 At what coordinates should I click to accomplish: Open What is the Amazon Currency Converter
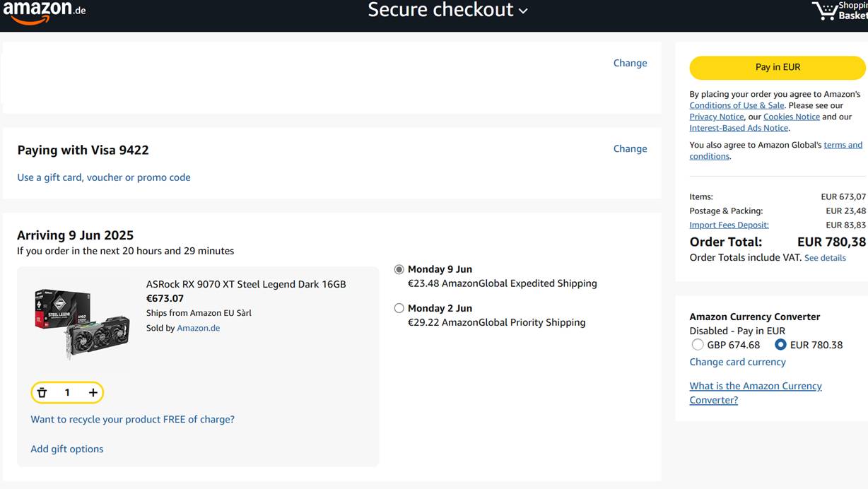756,393
